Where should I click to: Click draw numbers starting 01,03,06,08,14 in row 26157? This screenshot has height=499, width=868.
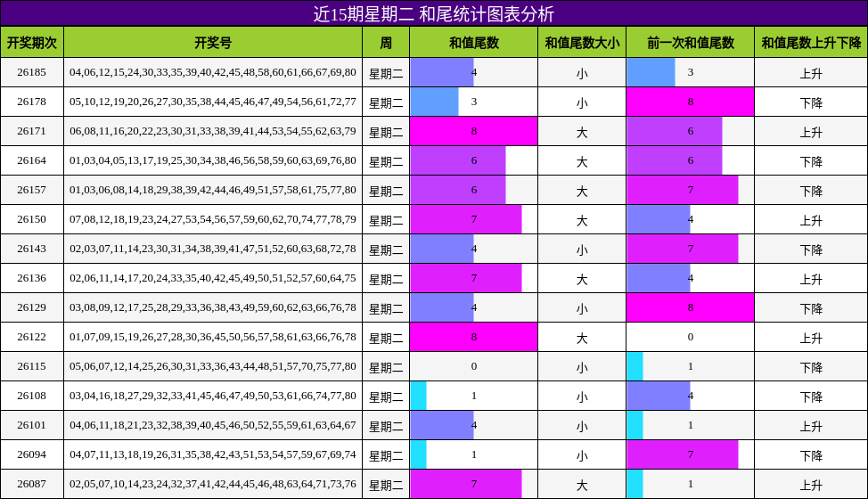tap(213, 190)
